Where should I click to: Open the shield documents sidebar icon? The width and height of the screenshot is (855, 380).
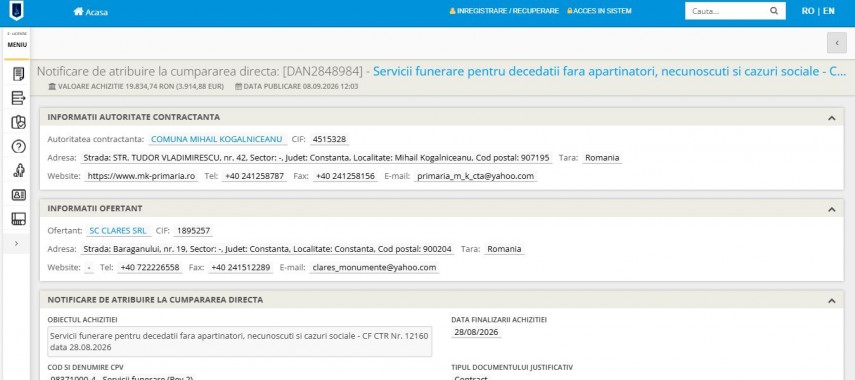[19, 122]
